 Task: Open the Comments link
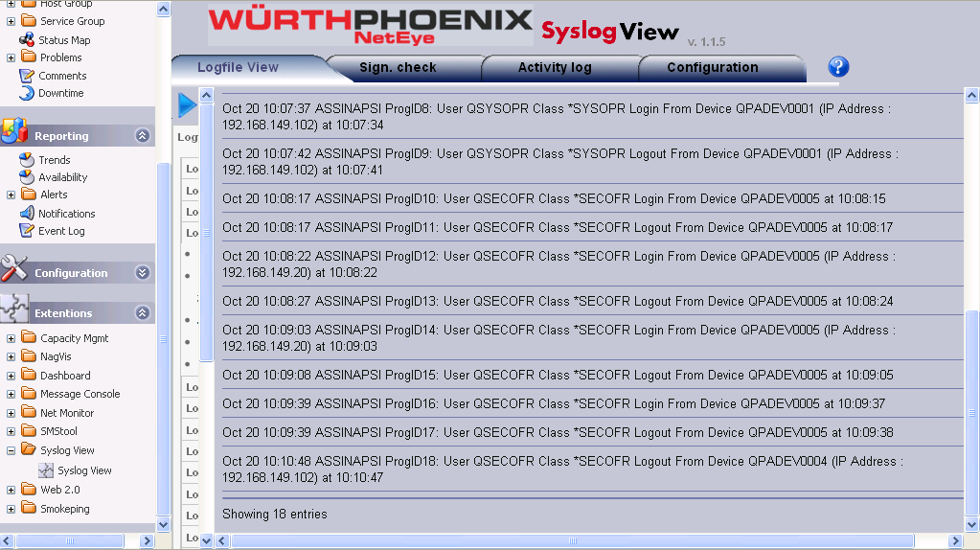tap(62, 76)
